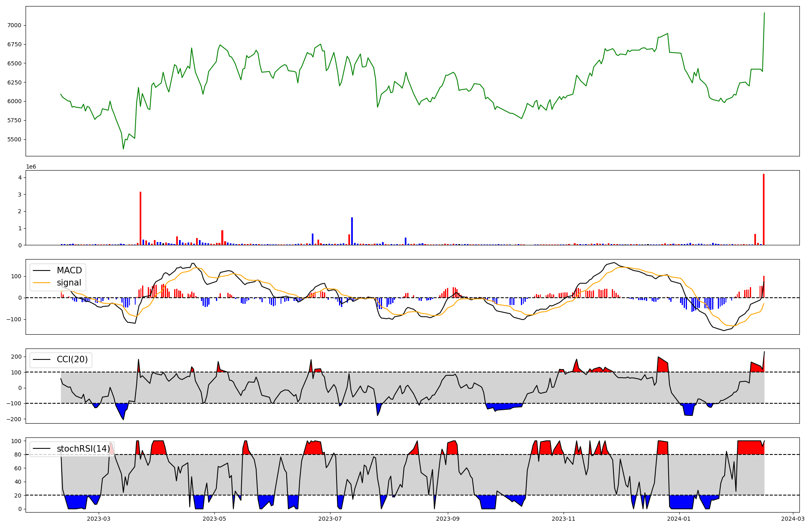
Task: Click the 2023-03 date axis label
Action: click(99, 518)
